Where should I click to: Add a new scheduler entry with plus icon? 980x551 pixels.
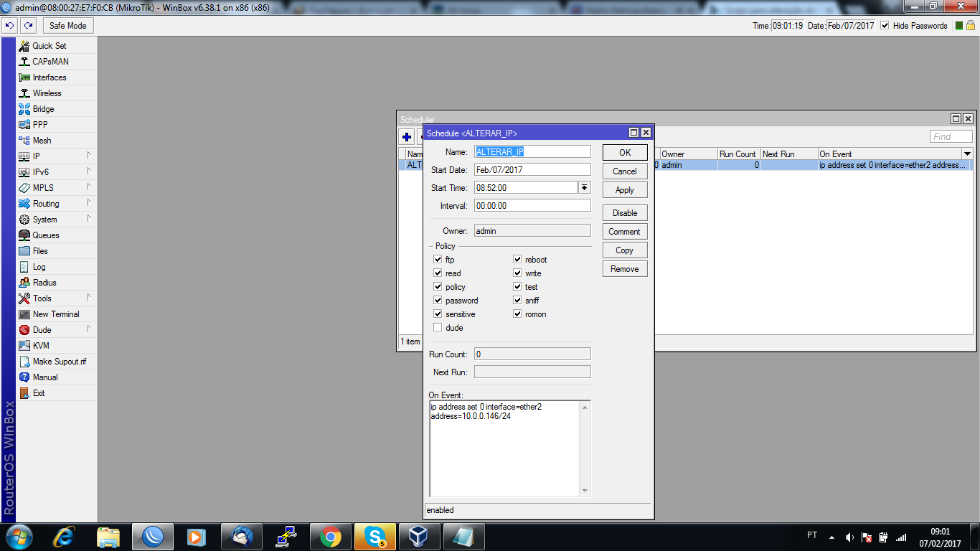407,137
